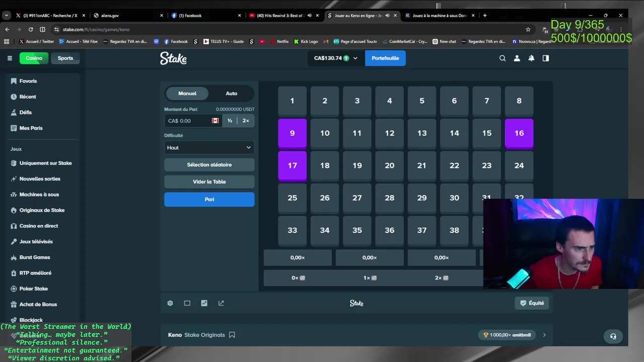The height and width of the screenshot is (362, 644).
Task: Double the bet with 2× button
Action: [x=246, y=121]
